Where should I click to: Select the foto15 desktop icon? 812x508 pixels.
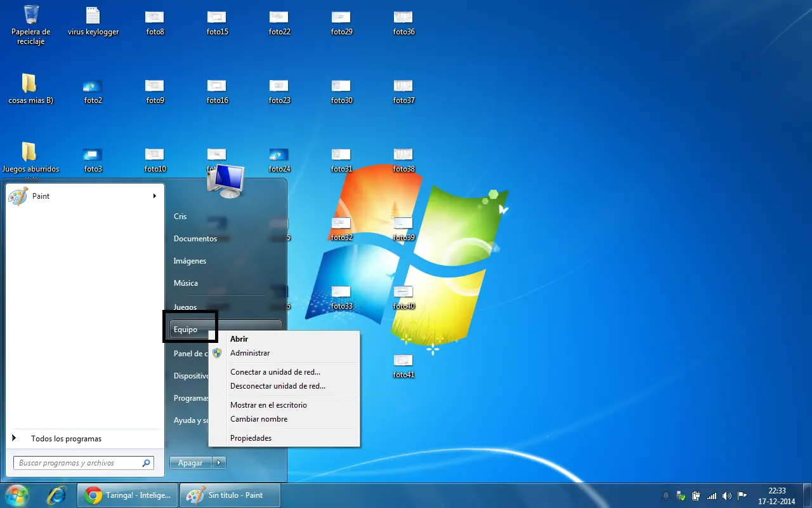tap(217, 22)
